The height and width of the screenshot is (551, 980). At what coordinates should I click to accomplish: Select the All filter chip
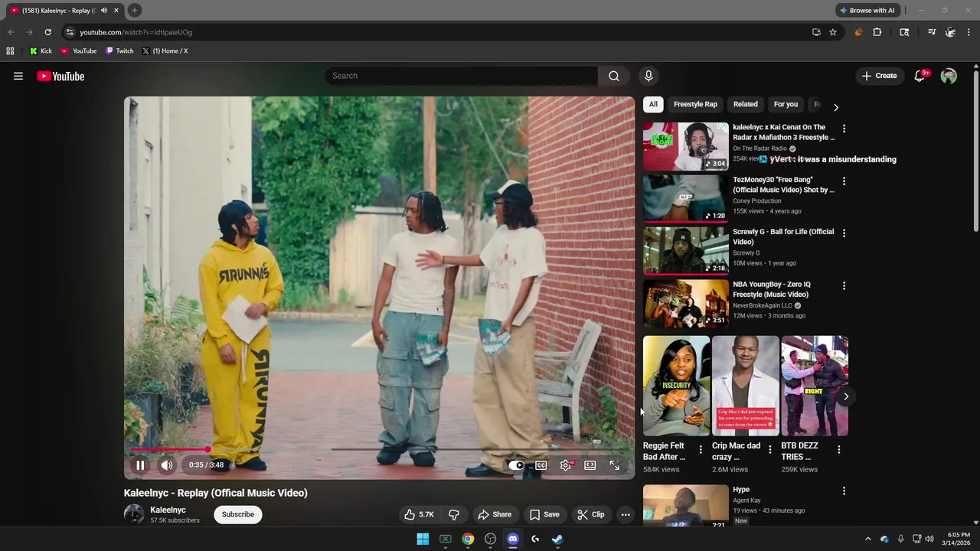[x=653, y=104]
